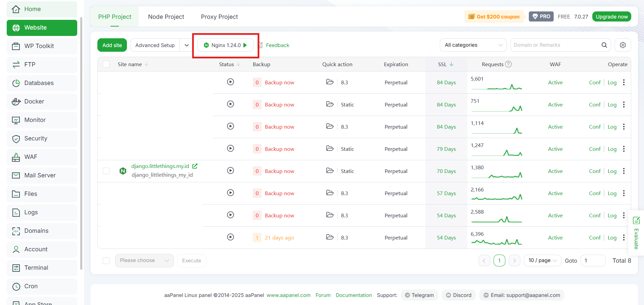
Task: Click external link icon beside django.littlethings.my.id
Action: 195,166
